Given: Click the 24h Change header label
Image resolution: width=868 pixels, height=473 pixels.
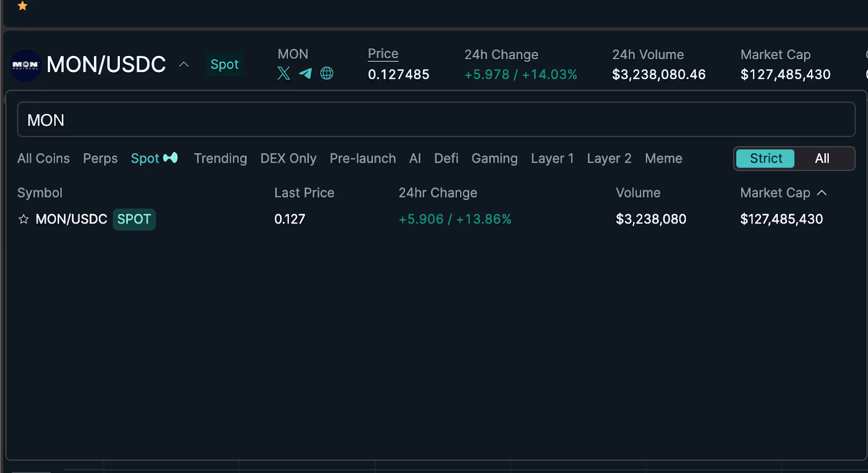Looking at the screenshot, I should point(501,55).
